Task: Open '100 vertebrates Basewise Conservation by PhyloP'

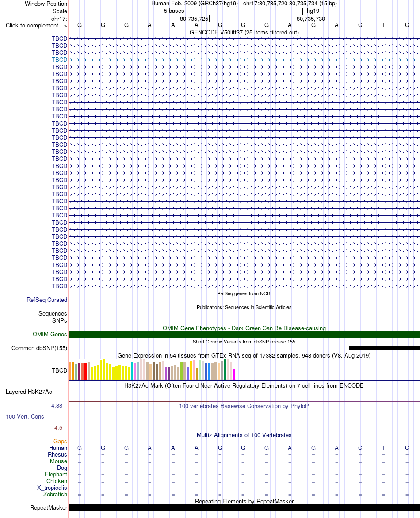Action: 244,406
